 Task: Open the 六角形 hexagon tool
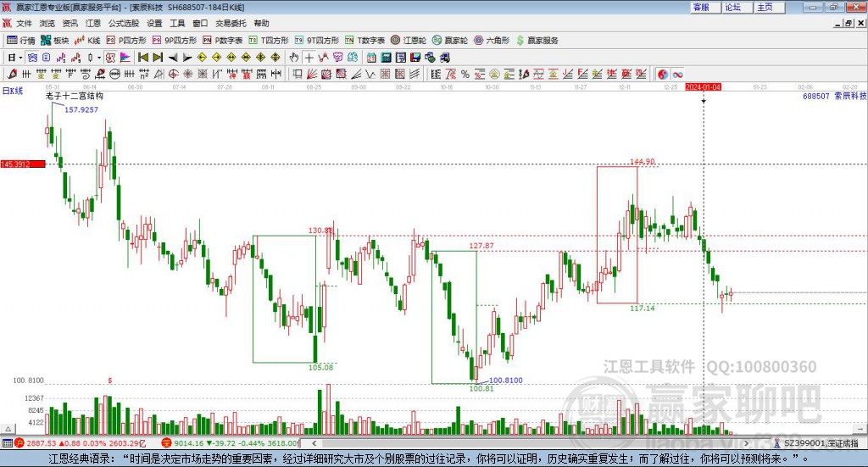492,41
